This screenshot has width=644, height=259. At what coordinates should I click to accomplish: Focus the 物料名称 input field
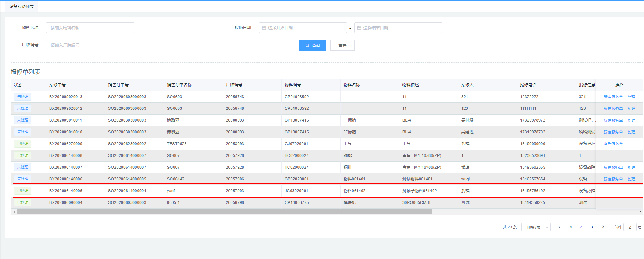click(x=90, y=28)
